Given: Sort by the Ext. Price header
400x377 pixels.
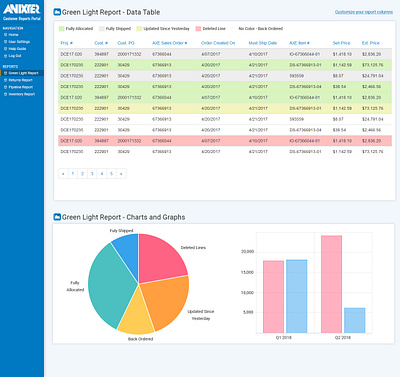Looking at the screenshot, I should click(371, 43).
